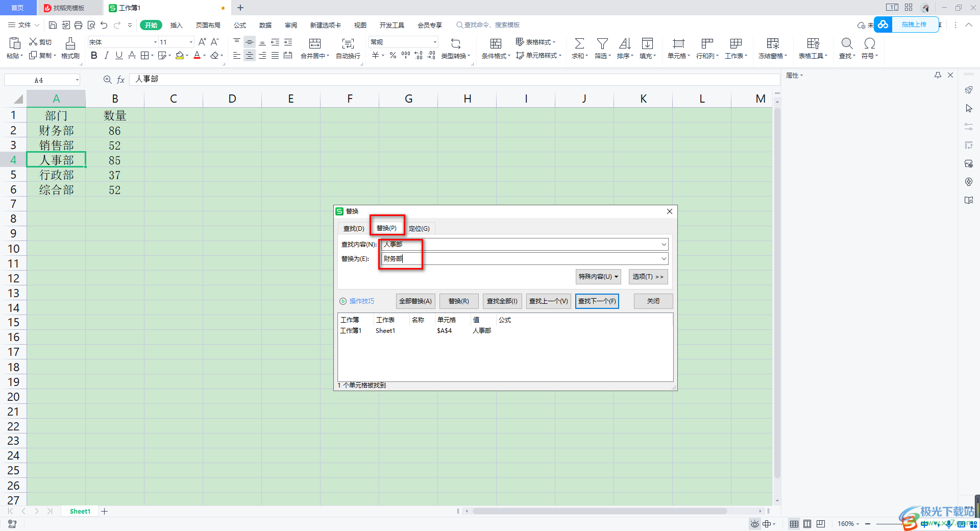Toggle Bold formatting

[94, 55]
